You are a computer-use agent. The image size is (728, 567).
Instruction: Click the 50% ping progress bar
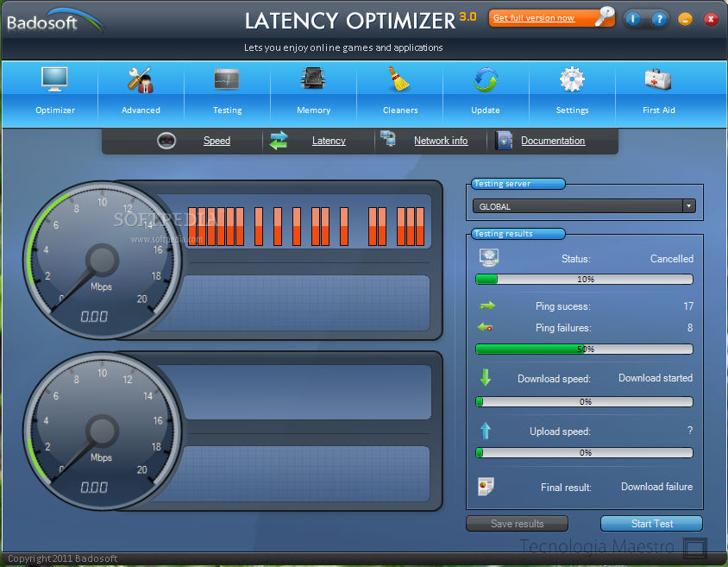click(584, 349)
